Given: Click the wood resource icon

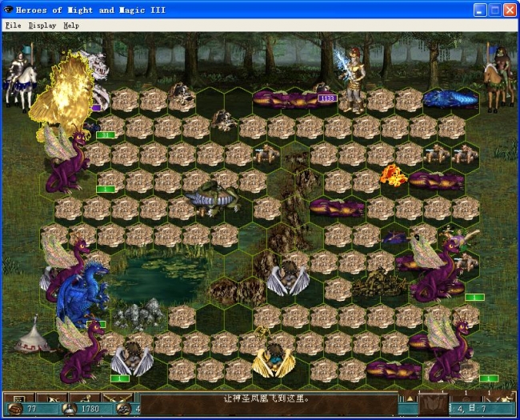Looking at the screenshot, I should tap(15, 409).
